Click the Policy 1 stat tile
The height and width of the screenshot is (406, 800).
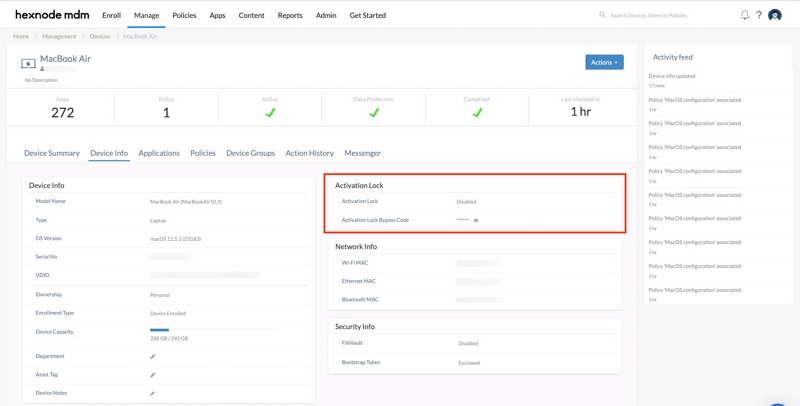point(166,108)
